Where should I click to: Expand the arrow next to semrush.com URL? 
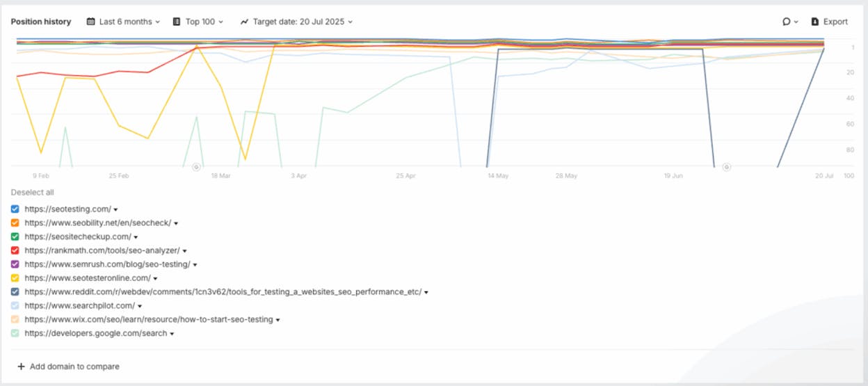tap(195, 265)
